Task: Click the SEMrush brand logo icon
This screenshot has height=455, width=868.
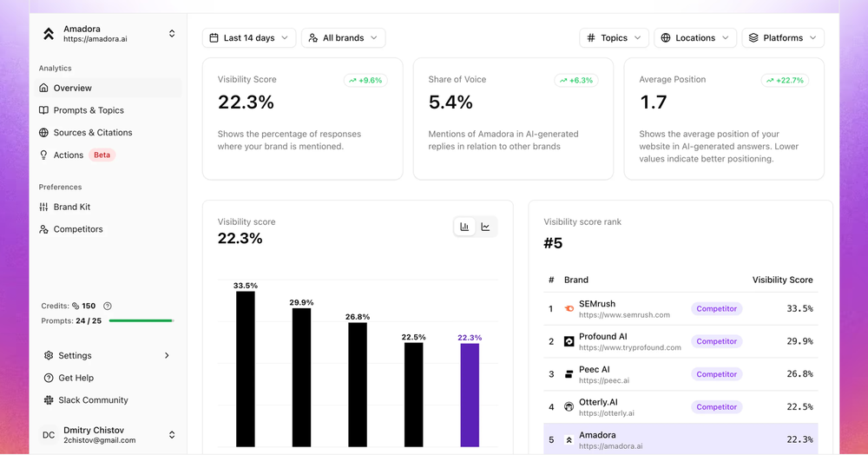Action: pos(569,309)
